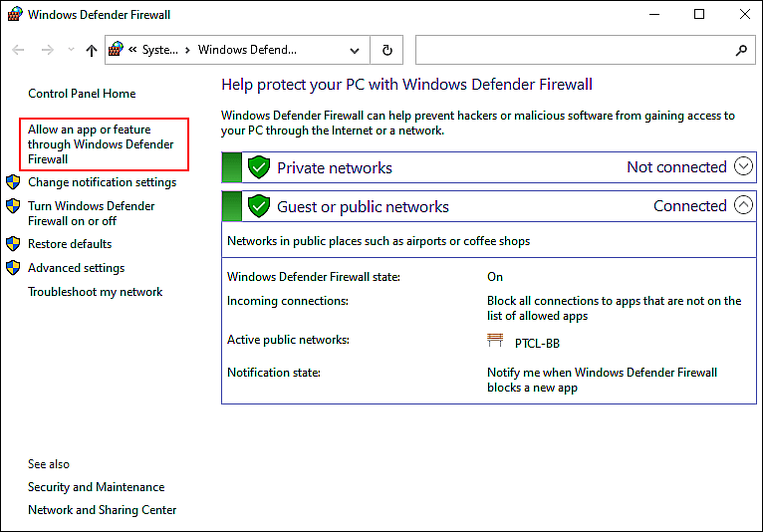
Task: Expand the Private networks section chevron
Action: (743, 166)
